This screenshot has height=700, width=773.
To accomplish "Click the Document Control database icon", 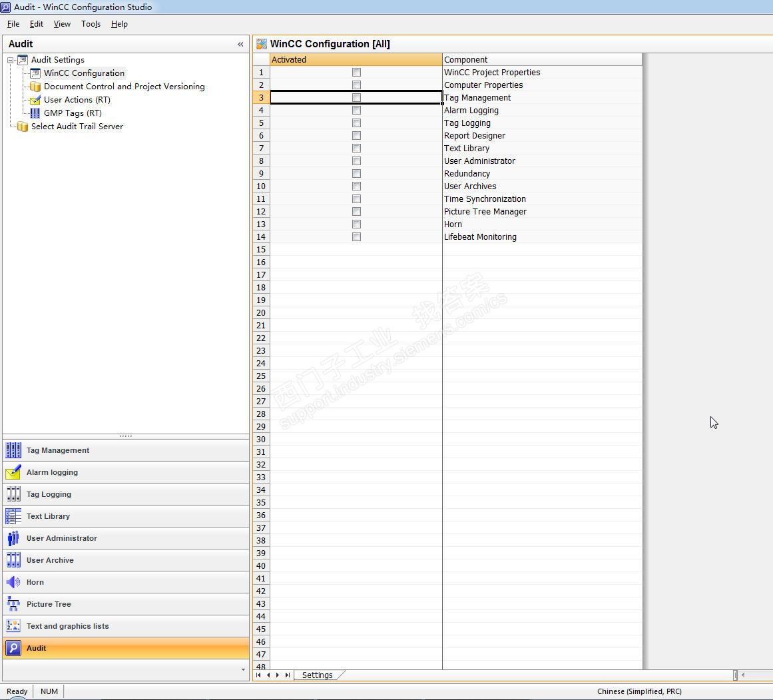I will (x=35, y=87).
